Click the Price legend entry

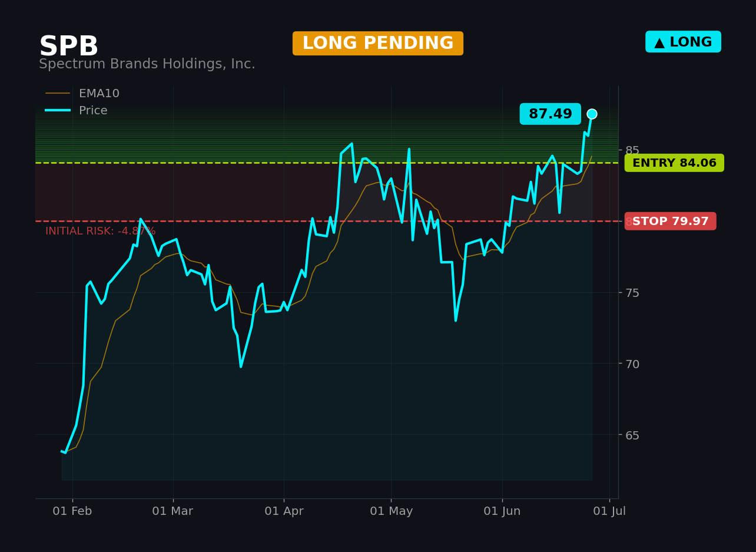77,111
